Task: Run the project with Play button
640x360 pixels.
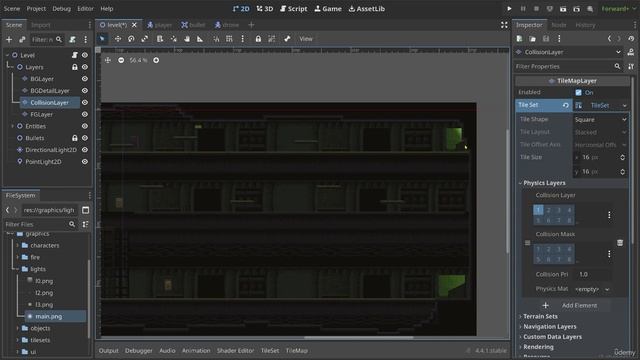Action: click(509, 9)
